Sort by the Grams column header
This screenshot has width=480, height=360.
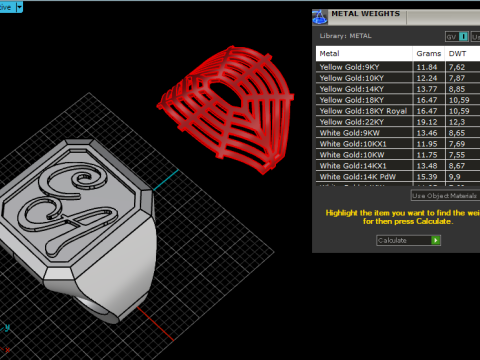click(x=429, y=54)
